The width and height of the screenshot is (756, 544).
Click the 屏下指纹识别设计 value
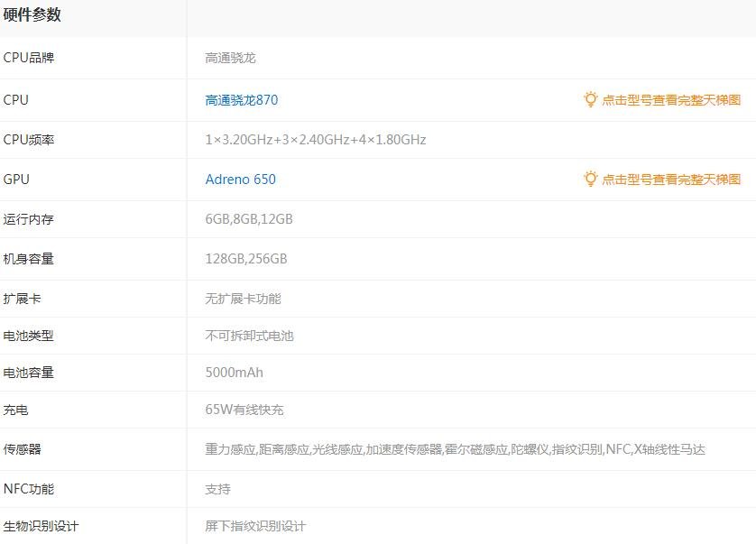point(255,526)
